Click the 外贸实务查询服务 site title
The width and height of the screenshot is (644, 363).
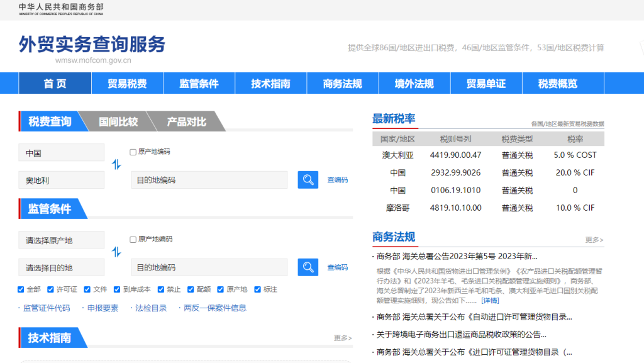tap(92, 44)
